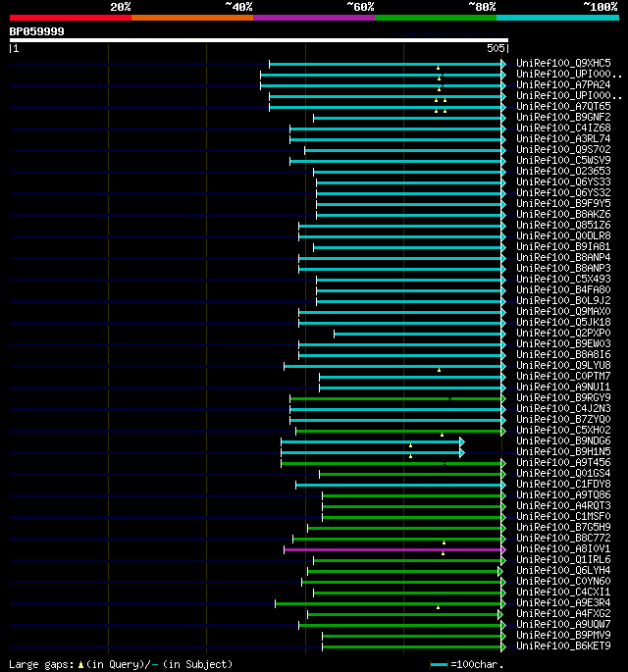Screen dimensions: 628x672
Task: Select the UniRef100_Q6LYH4 label
Action: [563, 571]
